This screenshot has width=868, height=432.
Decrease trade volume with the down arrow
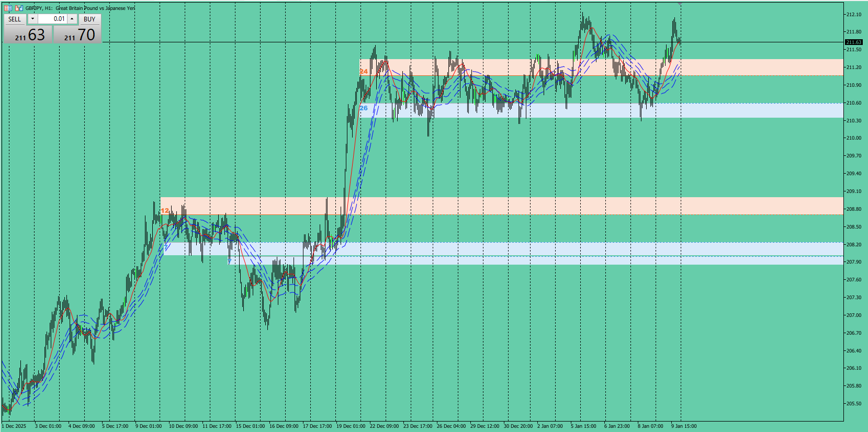32,19
